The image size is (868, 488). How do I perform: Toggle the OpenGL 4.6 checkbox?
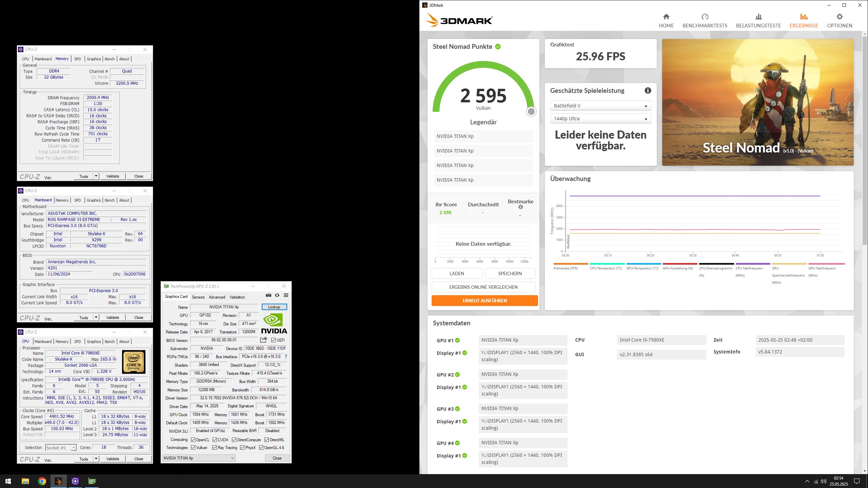tap(261, 448)
